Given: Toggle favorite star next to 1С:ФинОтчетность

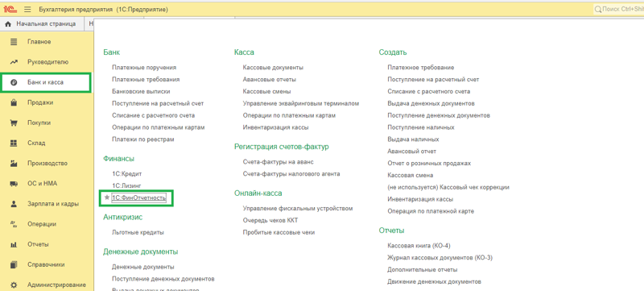Looking at the screenshot, I should click(107, 197).
